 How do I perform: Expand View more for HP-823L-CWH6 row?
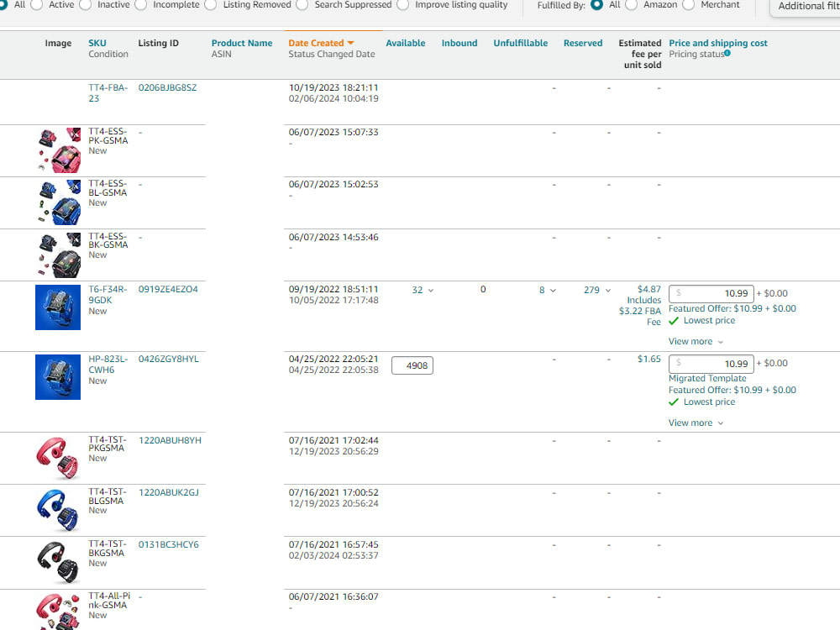click(696, 423)
